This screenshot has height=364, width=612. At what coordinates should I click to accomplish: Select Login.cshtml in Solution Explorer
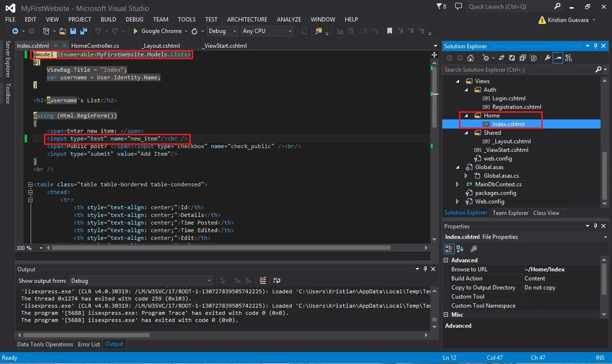[510, 98]
